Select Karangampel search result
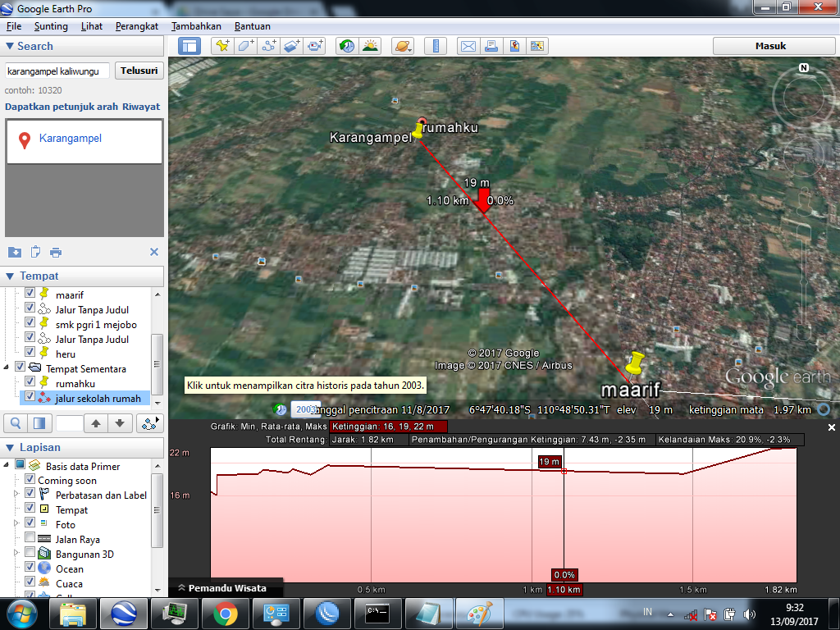This screenshot has height=630, width=840. click(x=71, y=138)
